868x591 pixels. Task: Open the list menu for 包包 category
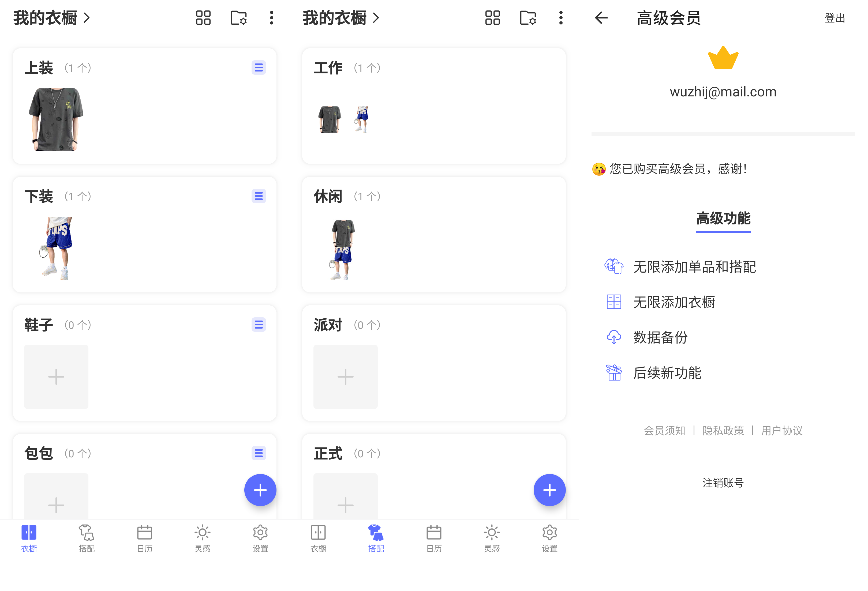[259, 453]
